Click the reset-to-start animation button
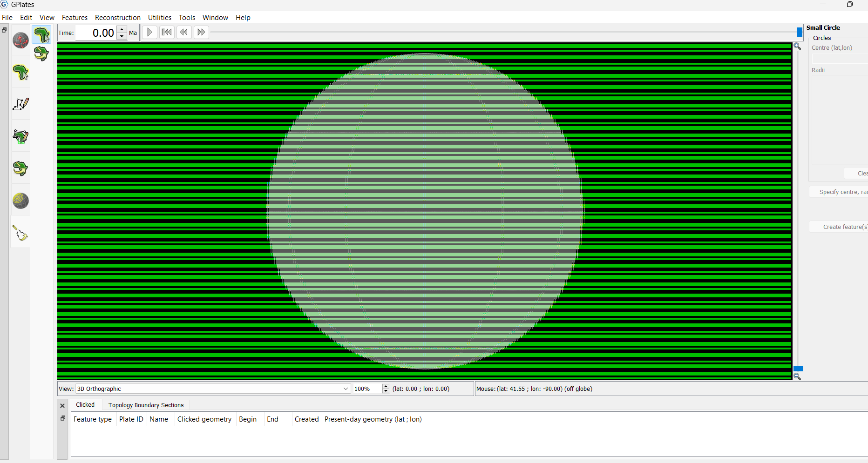The height and width of the screenshot is (463, 868). point(167,33)
